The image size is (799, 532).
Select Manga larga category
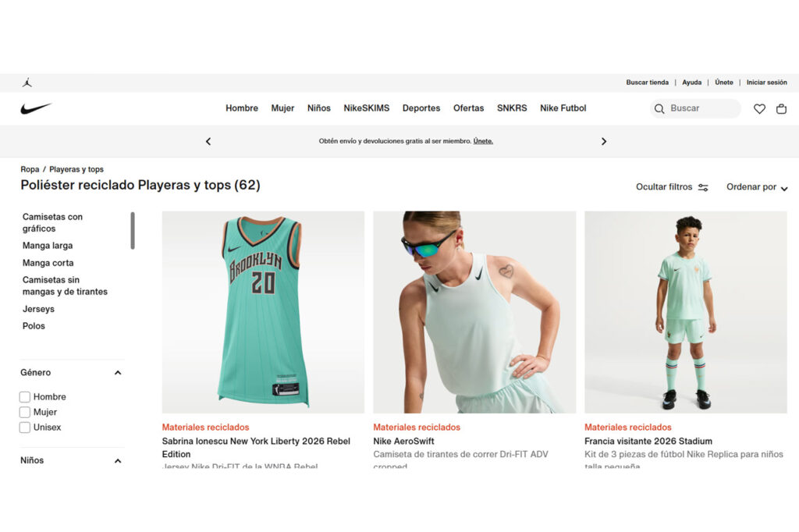coord(48,246)
